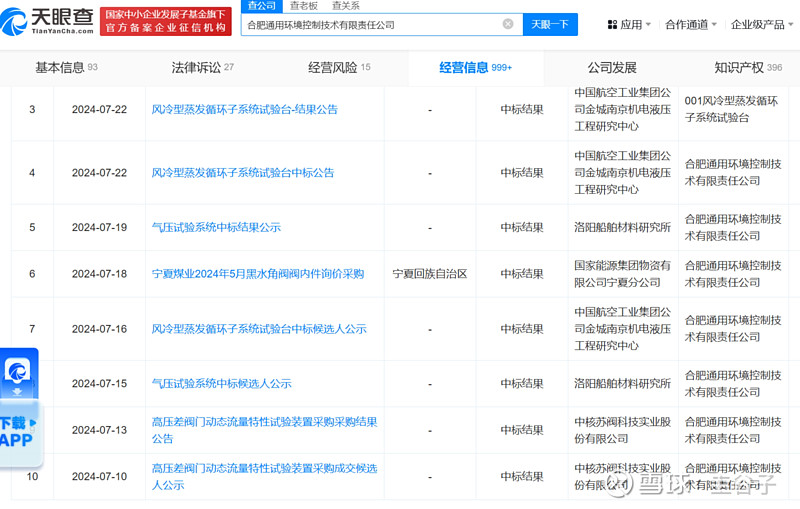Select the date cell 2024-07-19
The height and width of the screenshot is (509, 800).
point(99,227)
